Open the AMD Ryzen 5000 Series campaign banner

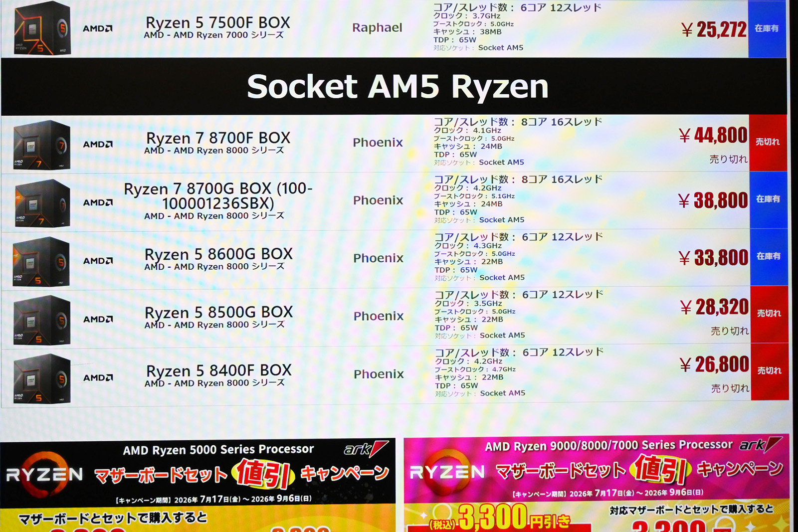pyautogui.click(x=198, y=485)
